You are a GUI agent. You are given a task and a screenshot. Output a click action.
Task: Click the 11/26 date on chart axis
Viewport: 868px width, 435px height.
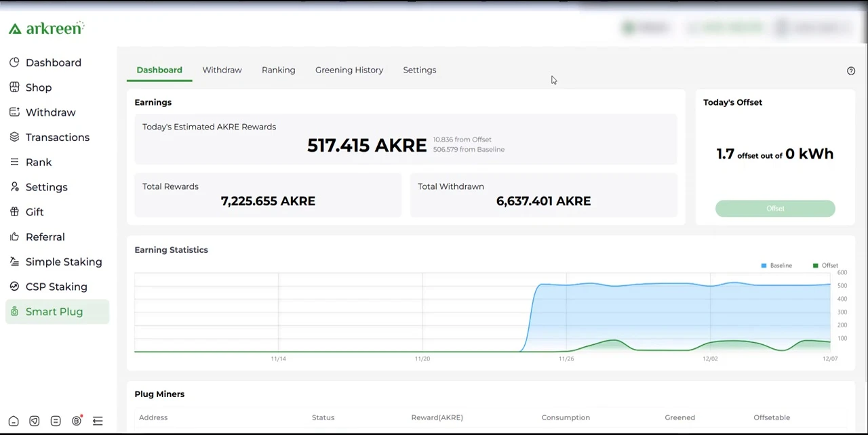(x=566, y=358)
